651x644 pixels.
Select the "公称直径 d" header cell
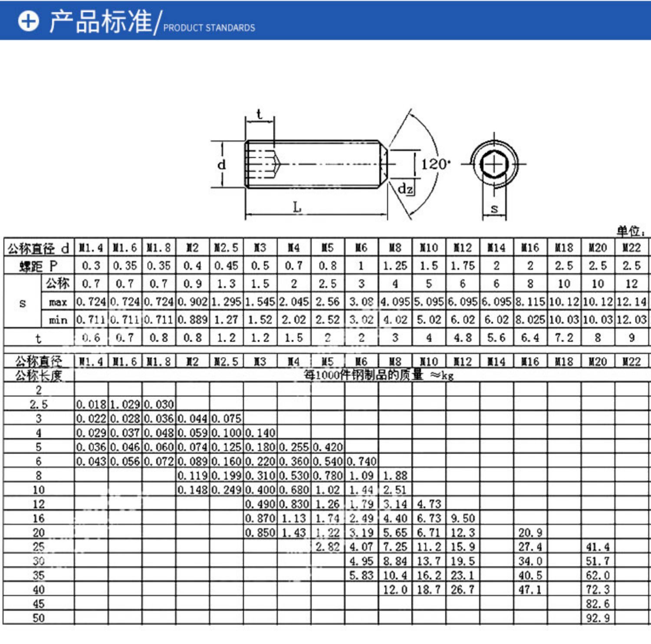click(x=38, y=248)
